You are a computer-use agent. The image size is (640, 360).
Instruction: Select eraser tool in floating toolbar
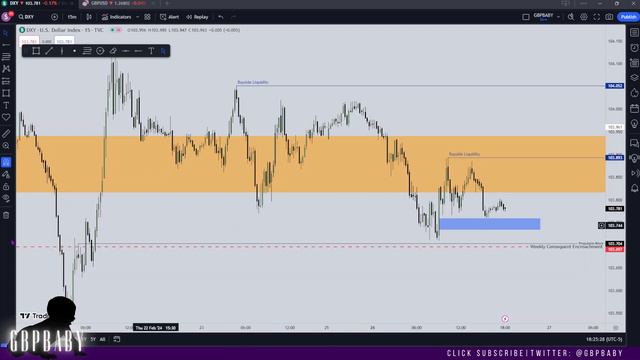tap(113, 51)
